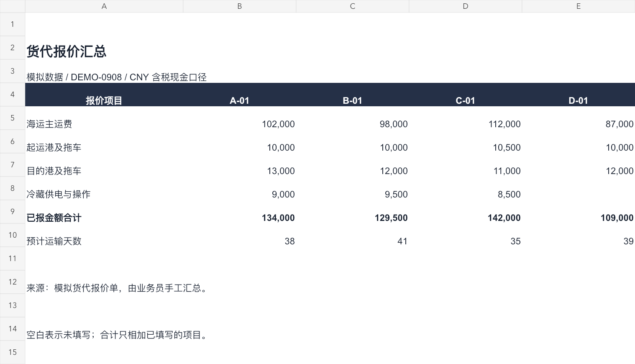Image resolution: width=635 pixels, height=364 pixels.
Task: Select row 15 header
Action: (13, 352)
